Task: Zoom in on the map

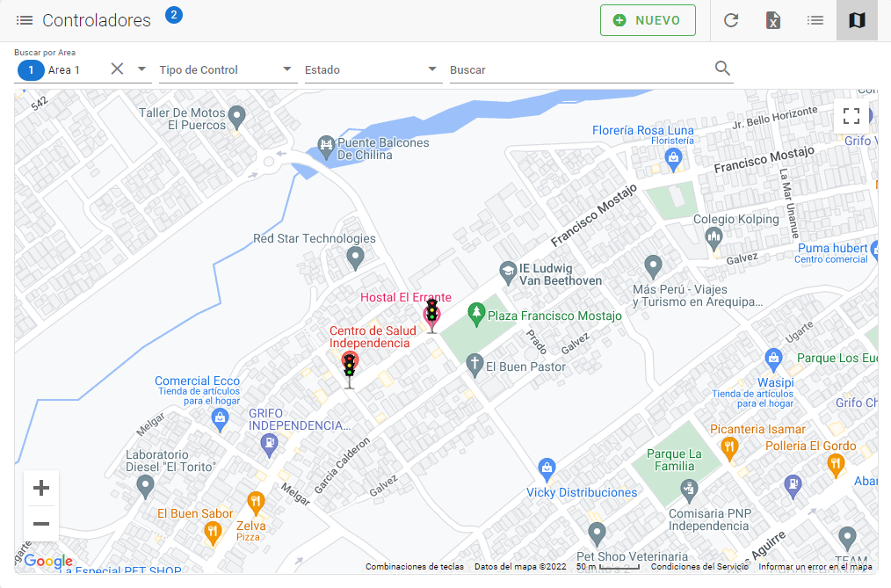Action: click(x=41, y=489)
